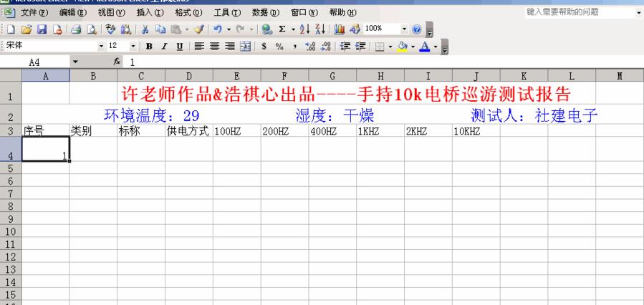
Task: Show the Drawing toolbar icon
Action: point(355,29)
